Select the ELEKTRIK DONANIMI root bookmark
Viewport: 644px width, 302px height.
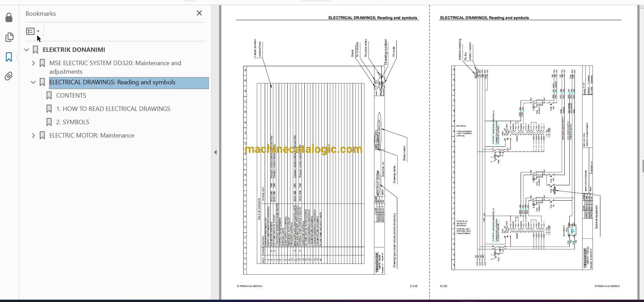tap(74, 50)
